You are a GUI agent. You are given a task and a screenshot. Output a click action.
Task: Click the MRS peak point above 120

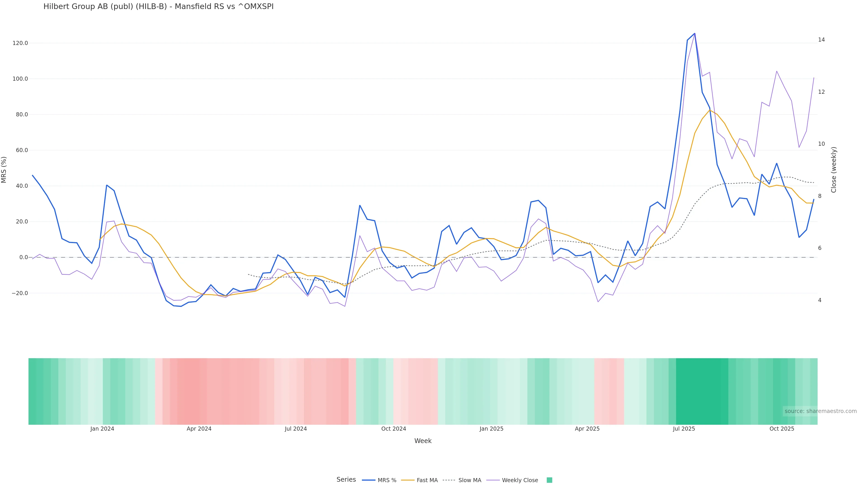tap(694, 33)
